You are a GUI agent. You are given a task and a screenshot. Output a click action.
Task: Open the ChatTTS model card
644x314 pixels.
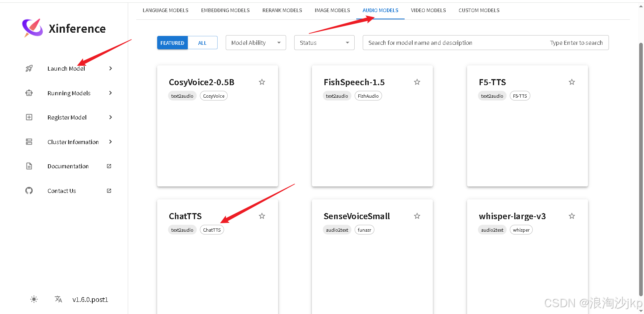pos(218,257)
